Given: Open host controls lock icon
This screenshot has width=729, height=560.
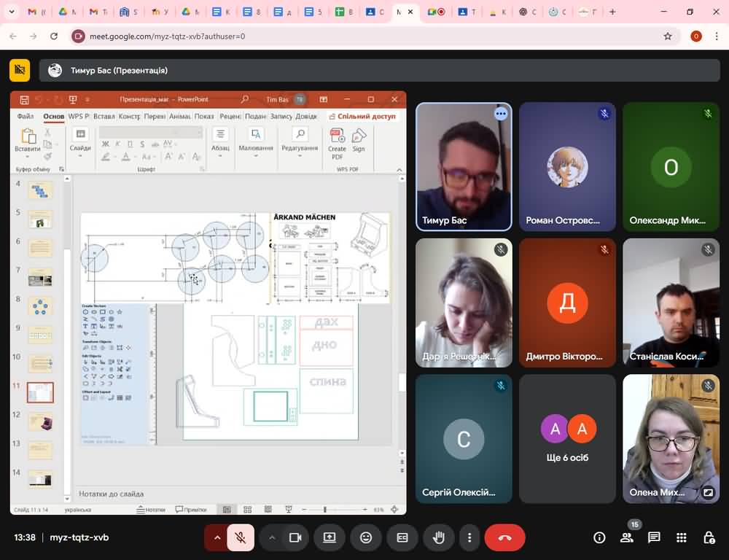Looking at the screenshot, I should tap(709, 537).
